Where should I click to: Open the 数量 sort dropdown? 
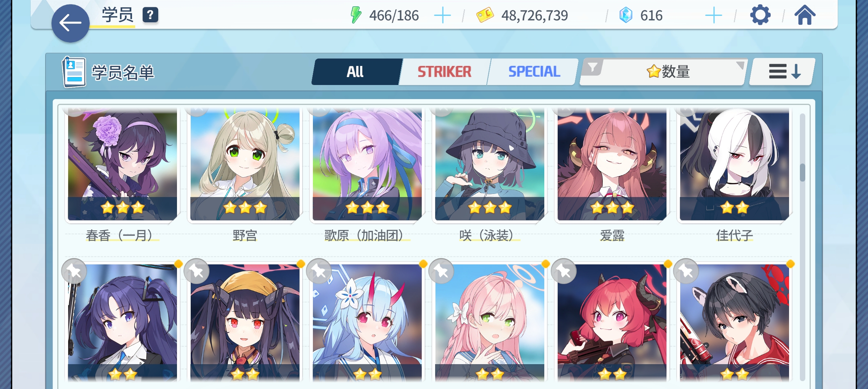663,72
